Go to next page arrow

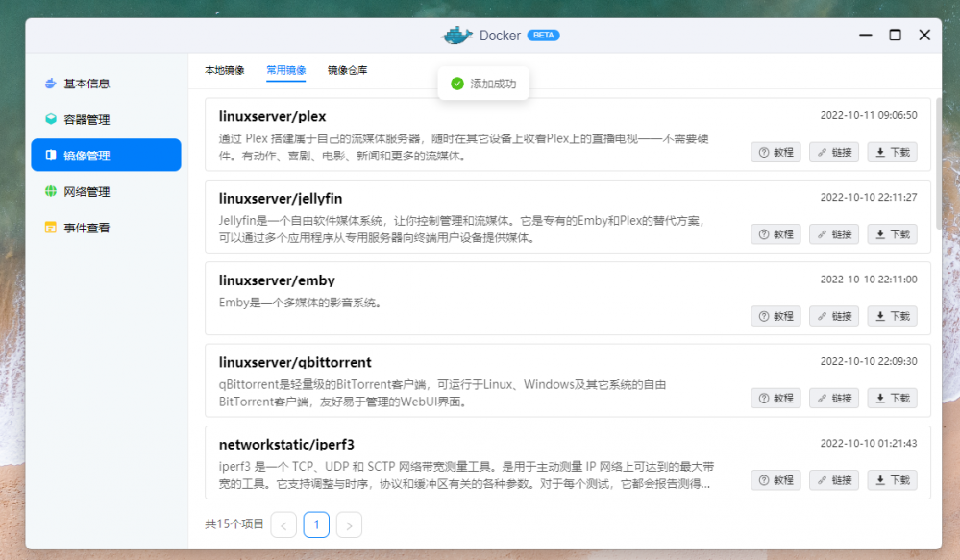coord(349,525)
